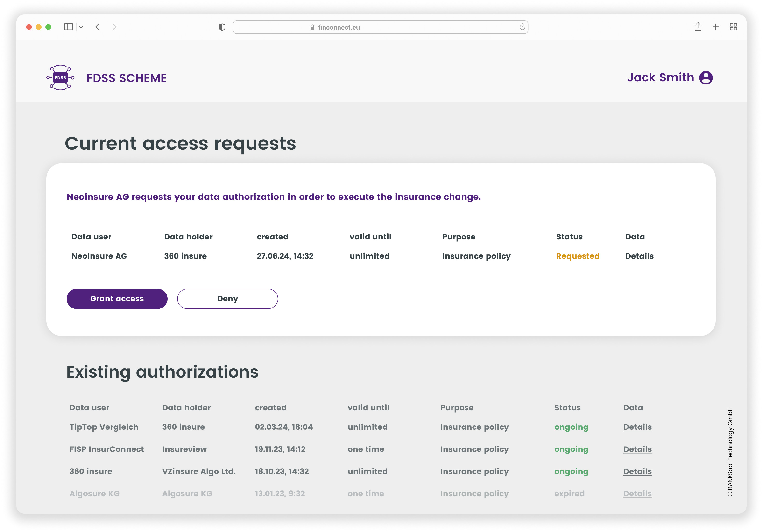Toggle the Safari sidebar icon
This screenshot has width=763, height=532.
(69, 27)
